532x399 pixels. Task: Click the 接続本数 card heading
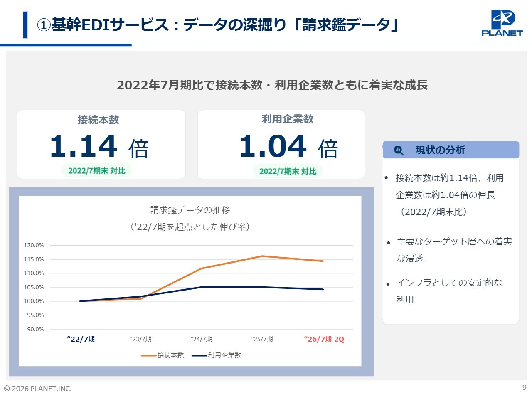point(99,120)
